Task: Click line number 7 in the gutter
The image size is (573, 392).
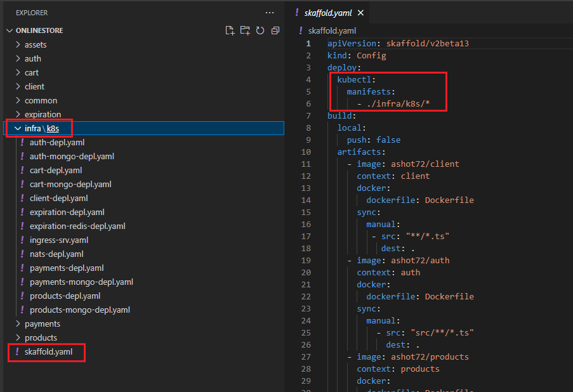Action: 308,115
